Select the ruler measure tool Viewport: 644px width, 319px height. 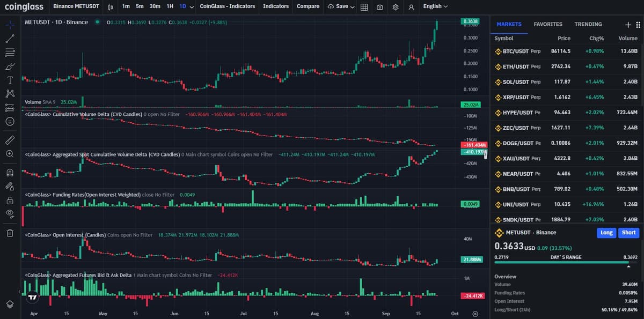[x=10, y=140]
